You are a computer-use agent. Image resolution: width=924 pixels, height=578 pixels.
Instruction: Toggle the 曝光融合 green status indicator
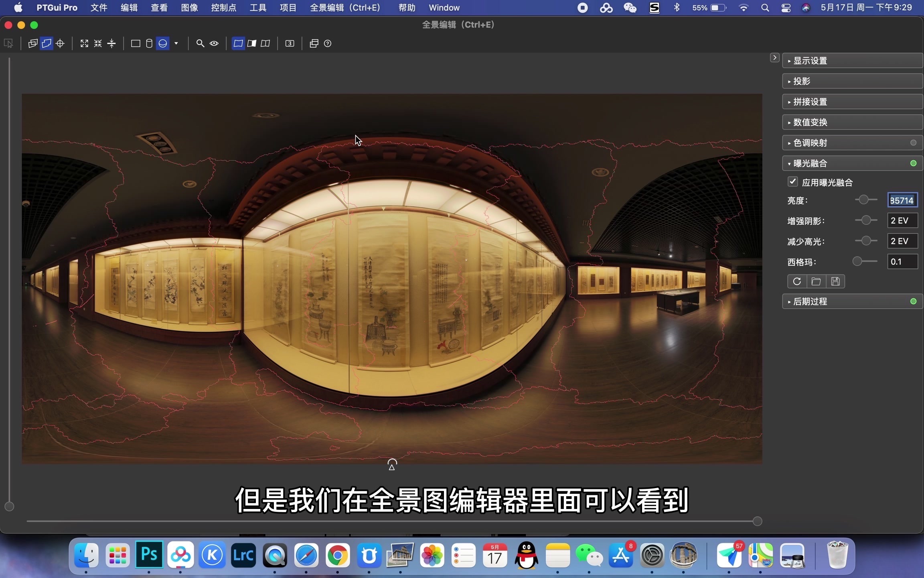913,163
